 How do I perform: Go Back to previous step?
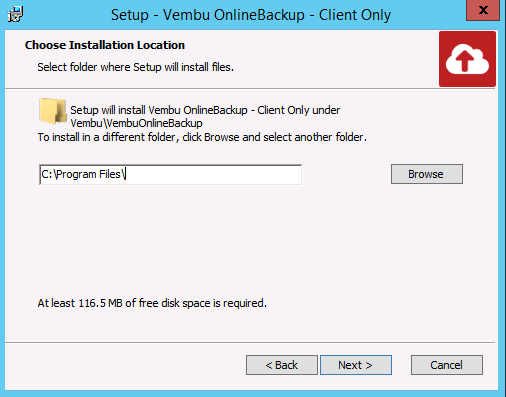[x=282, y=365]
